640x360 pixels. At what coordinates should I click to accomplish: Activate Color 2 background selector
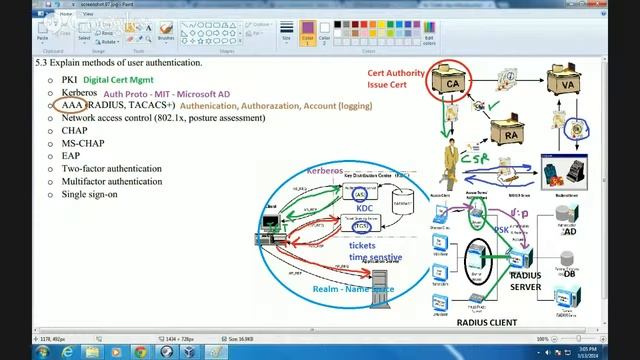point(324,33)
